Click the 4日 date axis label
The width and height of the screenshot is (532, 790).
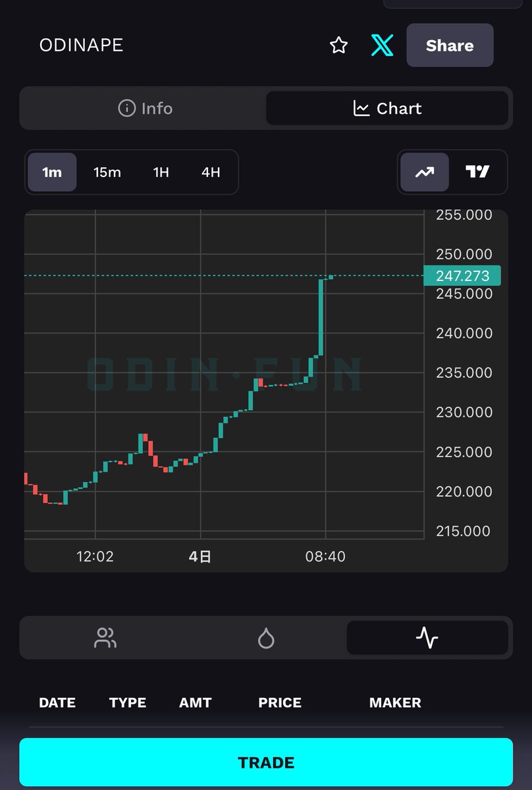(x=200, y=556)
